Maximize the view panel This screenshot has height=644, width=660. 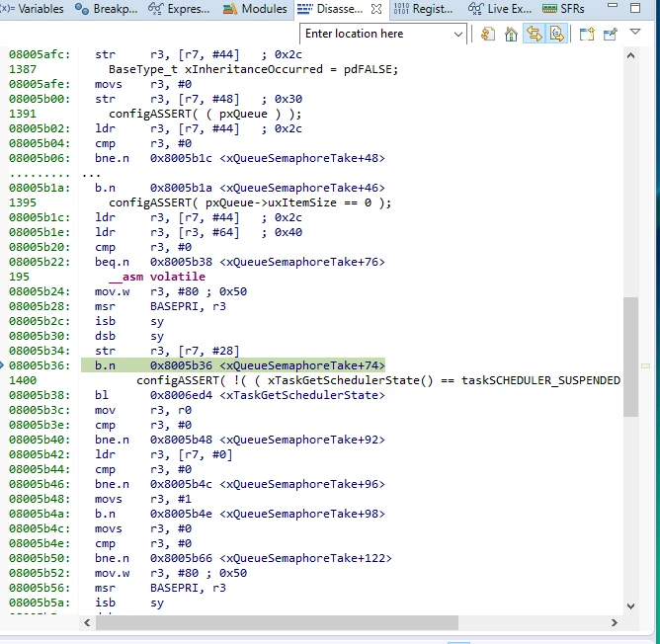pyautogui.click(x=635, y=8)
